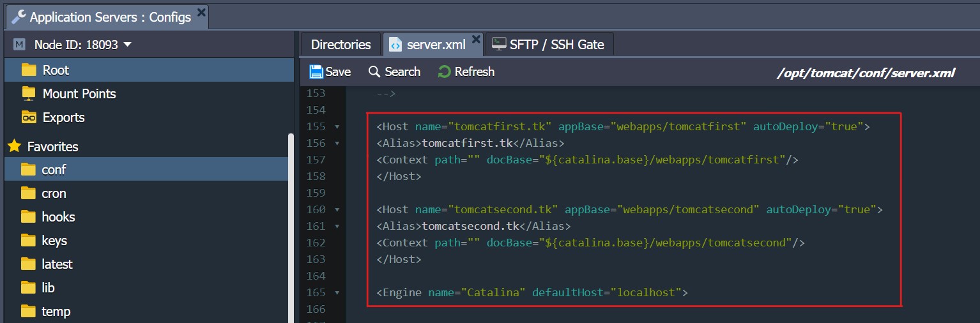Screen dimensions: 980x323
Task: Select the conf folder row
Action: coord(146,170)
